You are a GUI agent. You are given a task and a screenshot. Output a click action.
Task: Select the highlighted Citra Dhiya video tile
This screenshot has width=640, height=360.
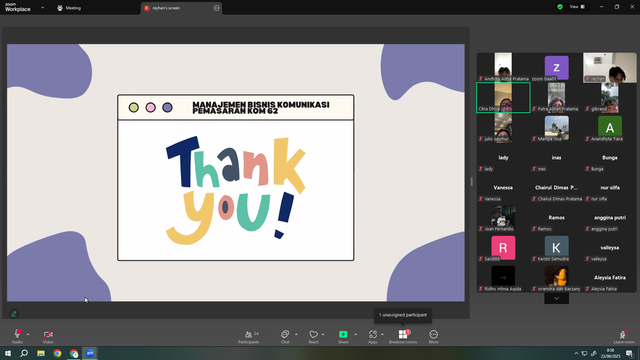point(503,98)
